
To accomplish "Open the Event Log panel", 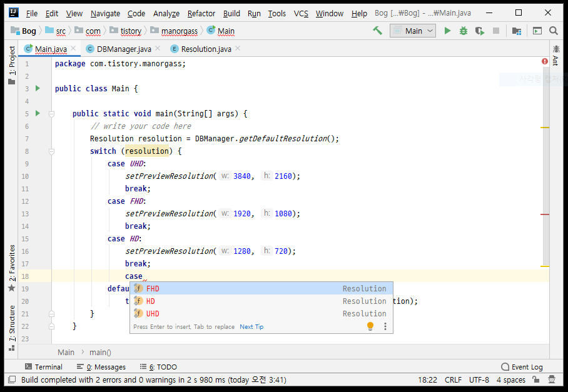I will coord(522,367).
